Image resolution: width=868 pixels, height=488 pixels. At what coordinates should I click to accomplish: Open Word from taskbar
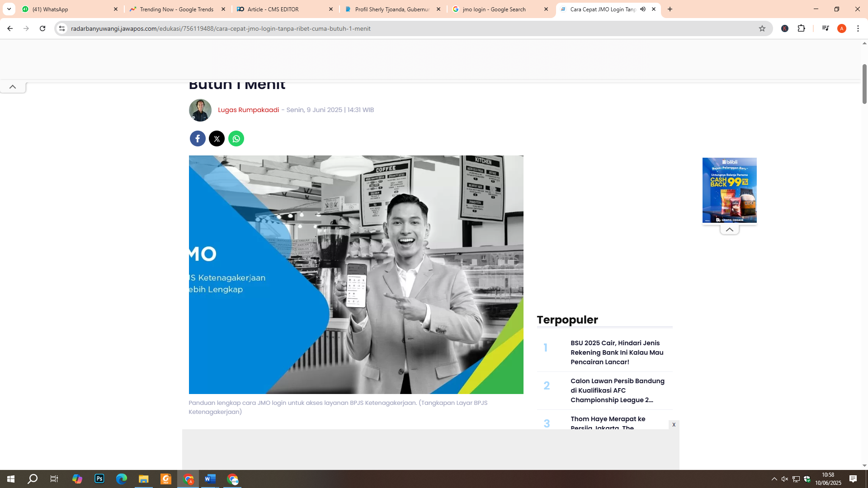[210, 479]
